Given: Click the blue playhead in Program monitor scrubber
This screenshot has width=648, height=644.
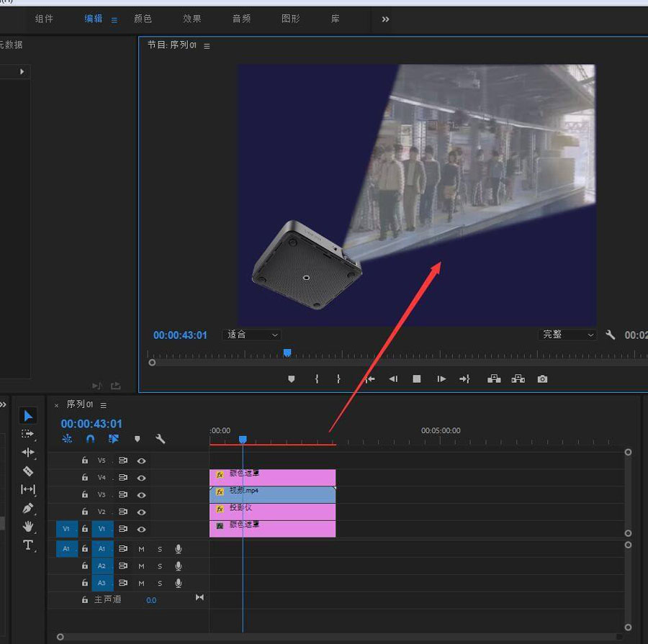Looking at the screenshot, I should pos(287,353).
